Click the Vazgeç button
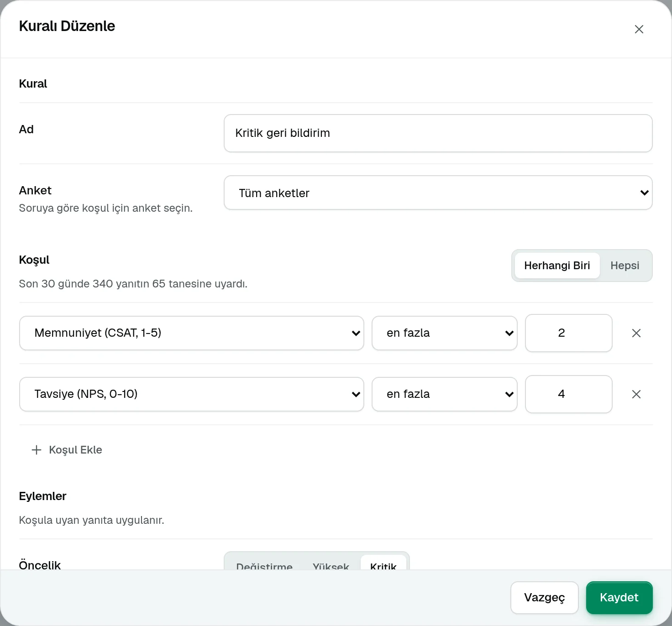The height and width of the screenshot is (626, 672). point(544,598)
